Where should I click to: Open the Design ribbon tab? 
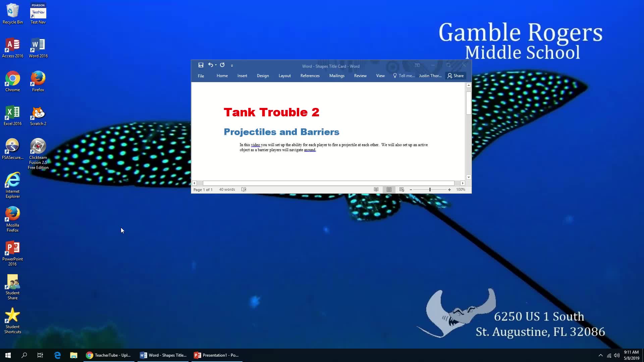pos(263,75)
